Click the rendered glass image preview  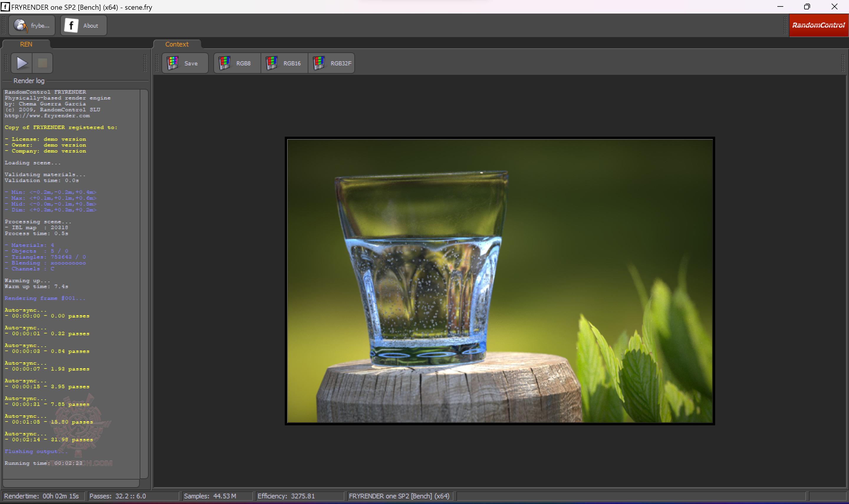tap(500, 281)
